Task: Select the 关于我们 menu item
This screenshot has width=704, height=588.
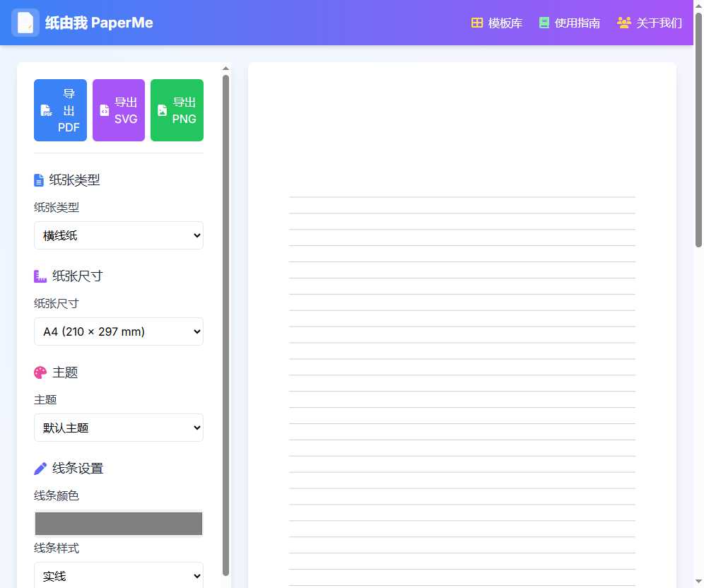Action: [649, 23]
